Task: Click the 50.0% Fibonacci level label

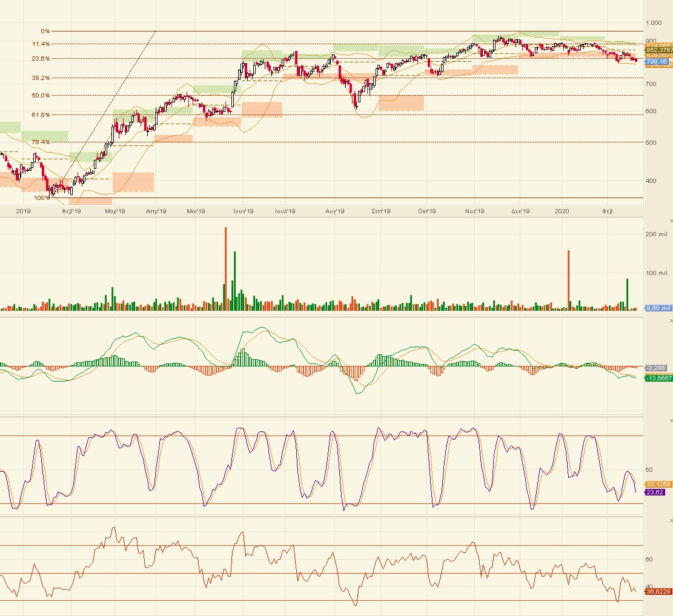Action: (x=42, y=95)
